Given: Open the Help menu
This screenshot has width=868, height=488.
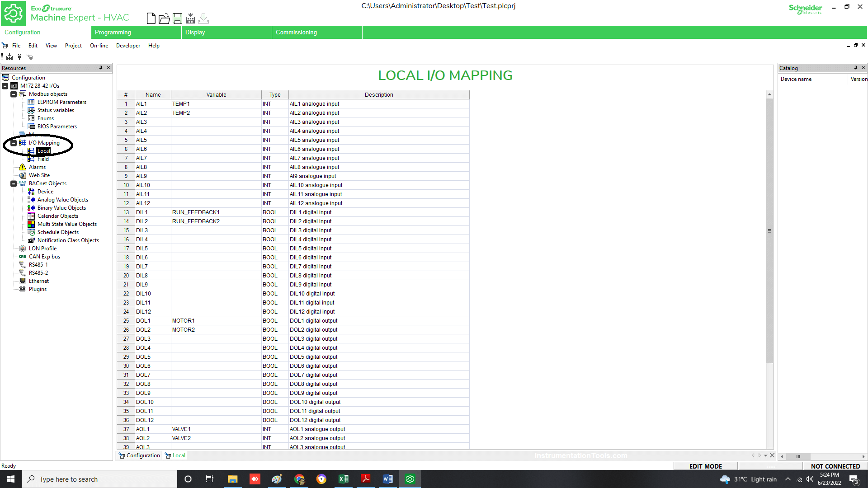Looking at the screenshot, I should pyautogui.click(x=154, y=46).
